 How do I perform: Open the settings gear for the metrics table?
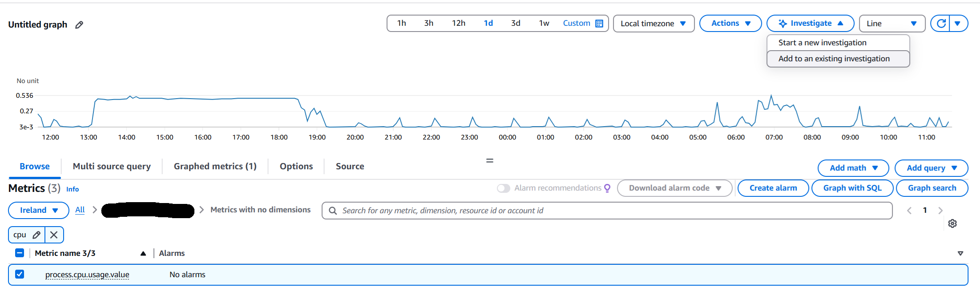click(952, 223)
